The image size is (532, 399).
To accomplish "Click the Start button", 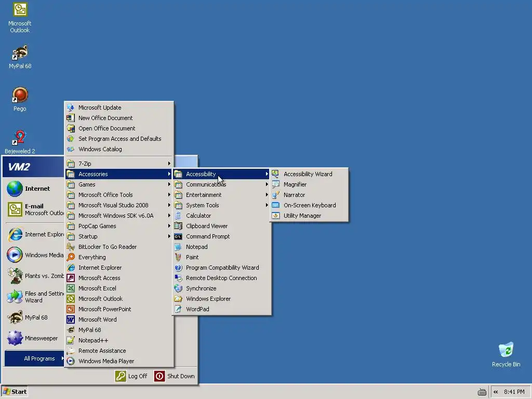I will [14, 392].
